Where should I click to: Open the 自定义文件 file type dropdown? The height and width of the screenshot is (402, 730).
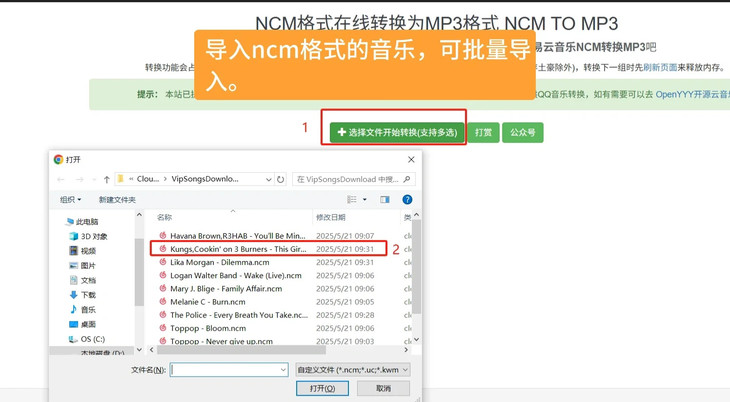tap(353, 369)
